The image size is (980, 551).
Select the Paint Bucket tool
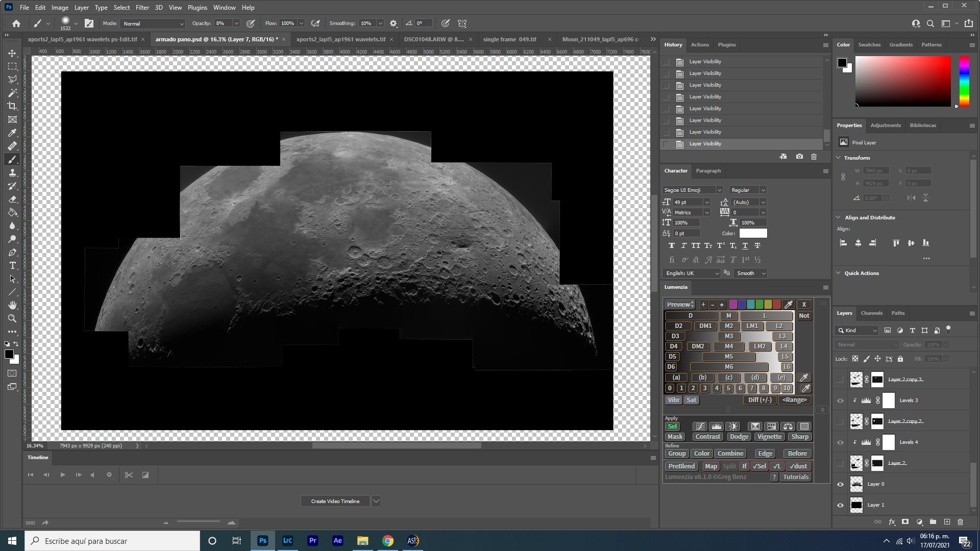point(12,212)
